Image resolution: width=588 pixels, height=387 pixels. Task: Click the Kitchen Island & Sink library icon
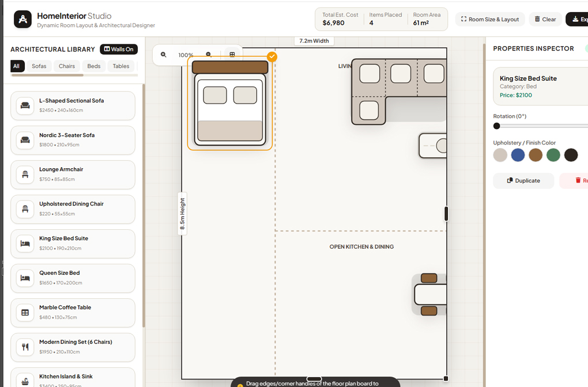(x=25, y=381)
